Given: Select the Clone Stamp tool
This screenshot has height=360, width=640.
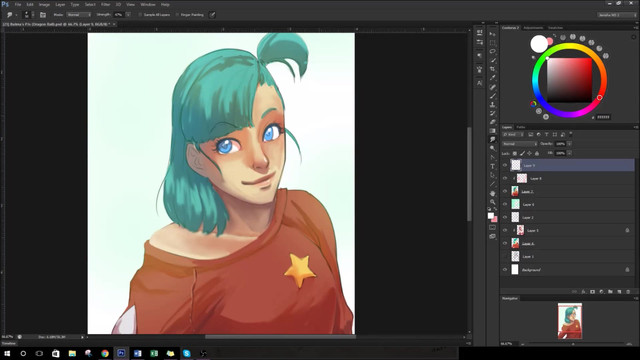Looking at the screenshot, I should tap(493, 104).
